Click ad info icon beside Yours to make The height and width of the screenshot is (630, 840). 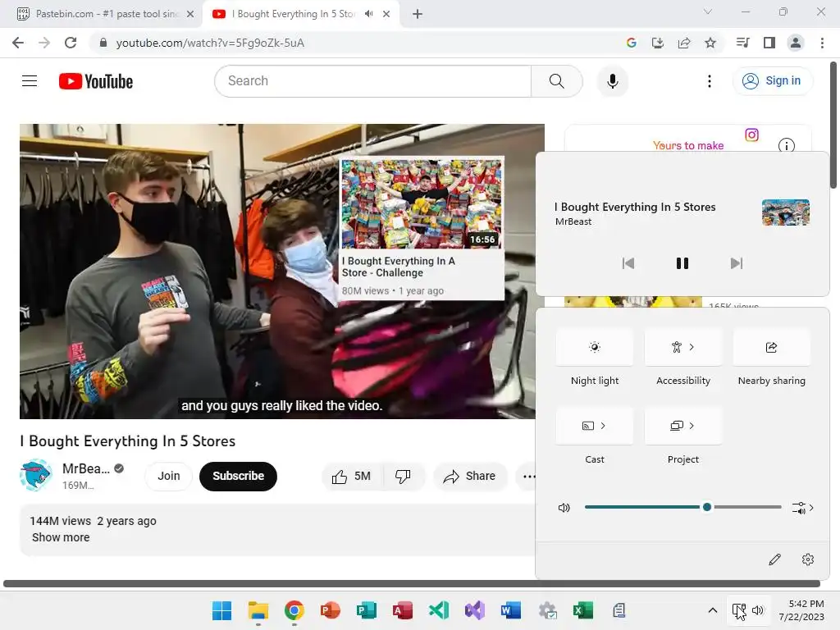[786, 145]
